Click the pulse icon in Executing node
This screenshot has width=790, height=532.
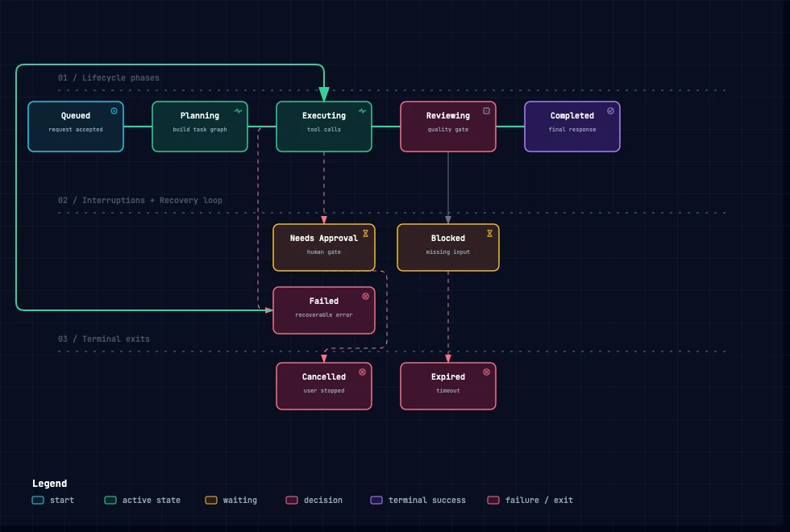pos(362,111)
